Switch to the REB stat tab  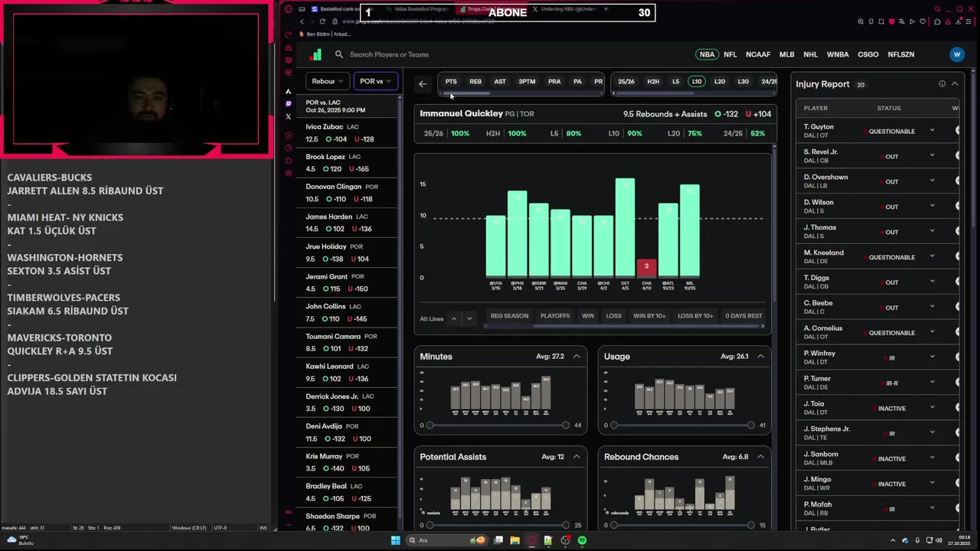tap(475, 81)
